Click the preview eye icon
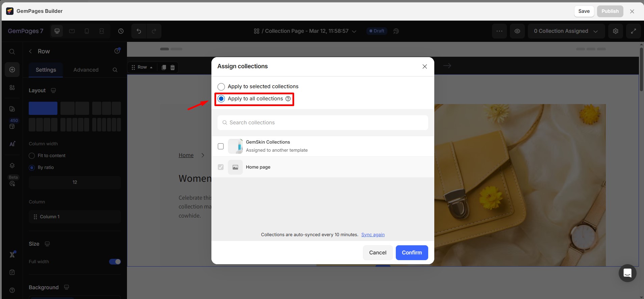 pyautogui.click(x=517, y=31)
